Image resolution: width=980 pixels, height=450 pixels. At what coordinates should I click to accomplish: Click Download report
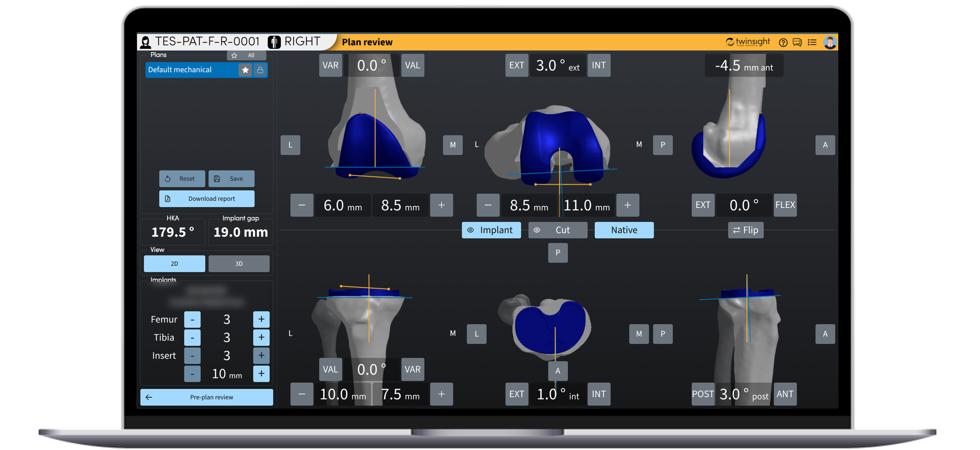click(x=206, y=199)
